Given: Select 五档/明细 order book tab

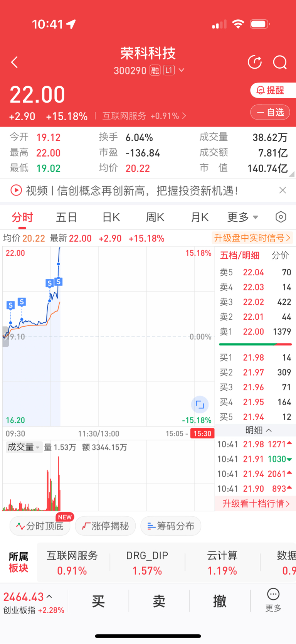Looking at the screenshot, I should coord(239,255).
